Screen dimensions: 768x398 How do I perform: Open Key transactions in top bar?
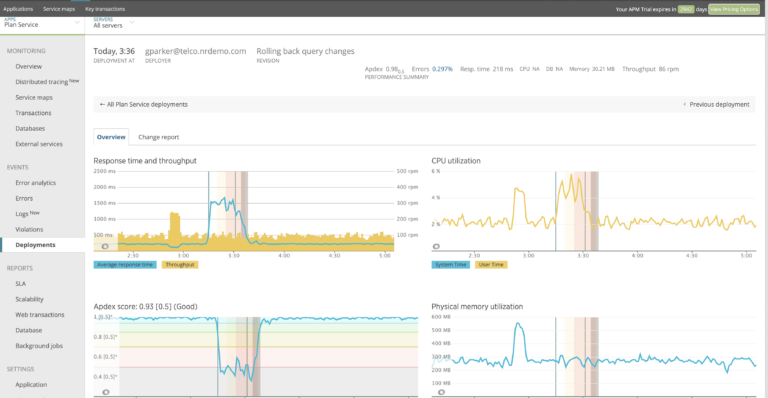105,9
